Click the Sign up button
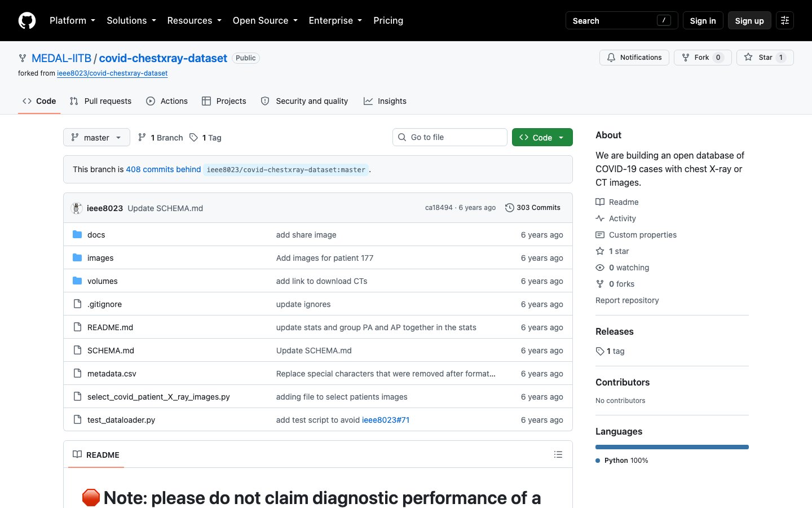812x508 pixels. click(x=749, y=20)
